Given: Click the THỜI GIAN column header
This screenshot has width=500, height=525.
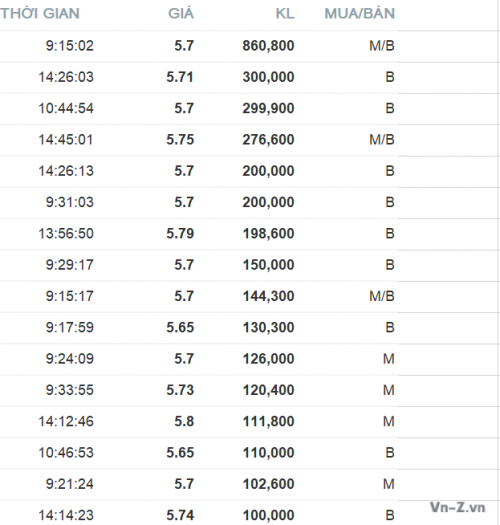Looking at the screenshot, I should coord(40,13).
